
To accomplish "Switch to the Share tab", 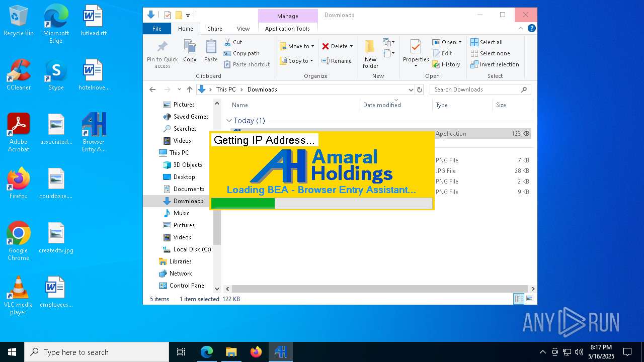I will (215, 29).
